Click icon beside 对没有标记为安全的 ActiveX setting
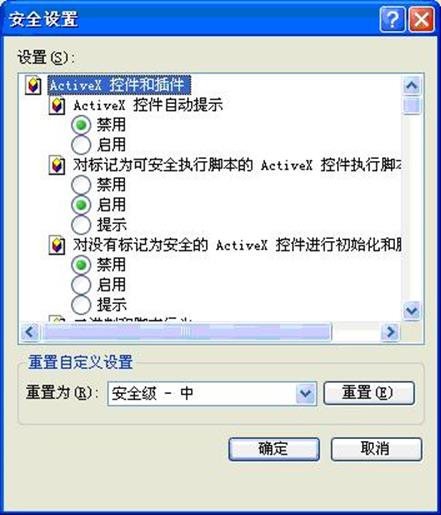This screenshot has height=515, width=441. [57, 245]
